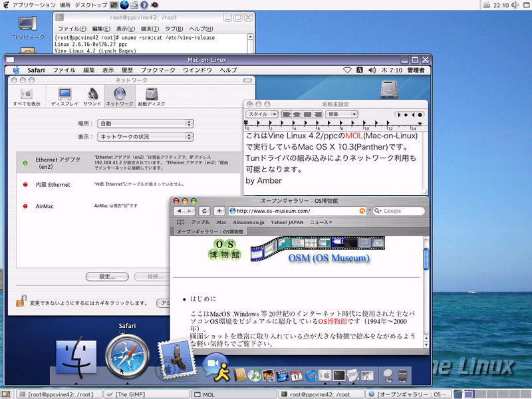Viewport: 532px width, 399px height.
Task: Open iCal calendar icon in dock
Action: pyautogui.click(x=296, y=375)
